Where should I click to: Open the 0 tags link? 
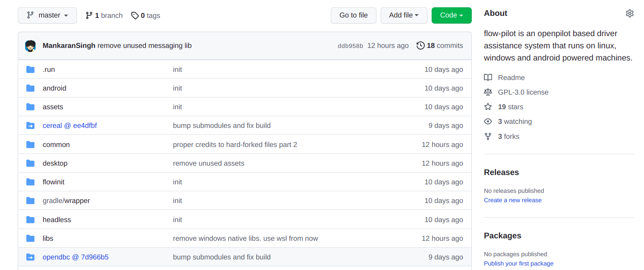146,15
